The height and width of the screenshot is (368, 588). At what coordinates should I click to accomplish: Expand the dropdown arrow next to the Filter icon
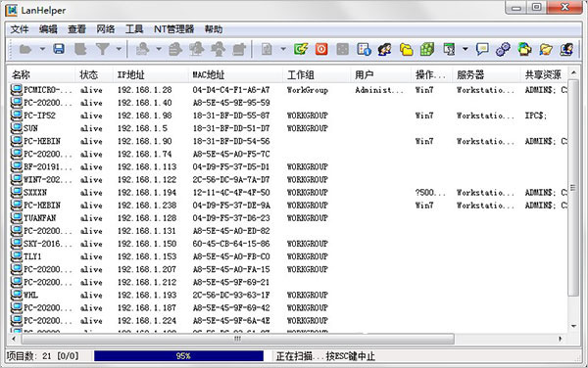(x=119, y=49)
